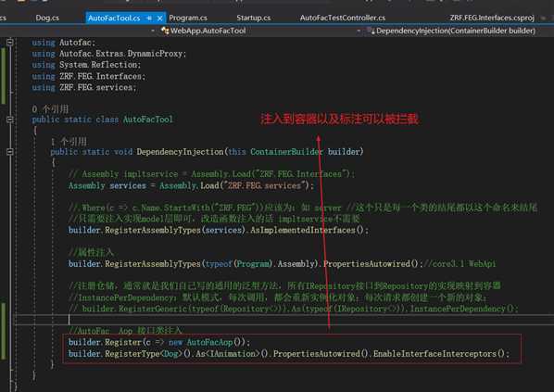Click the AutoFacAop type name
The height and width of the screenshot is (392, 554).
209,342
